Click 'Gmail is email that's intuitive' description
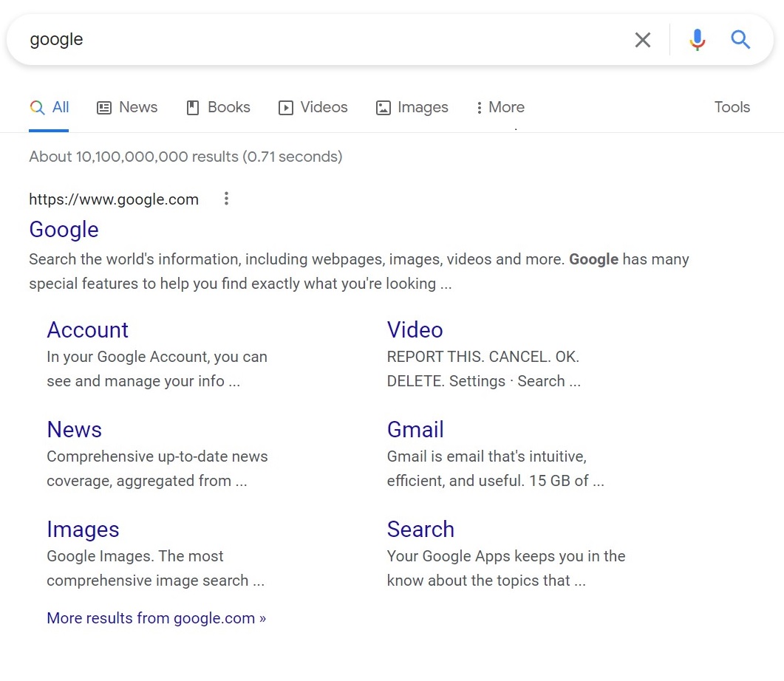The height and width of the screenshot is (681, 784). click(496, 468)
